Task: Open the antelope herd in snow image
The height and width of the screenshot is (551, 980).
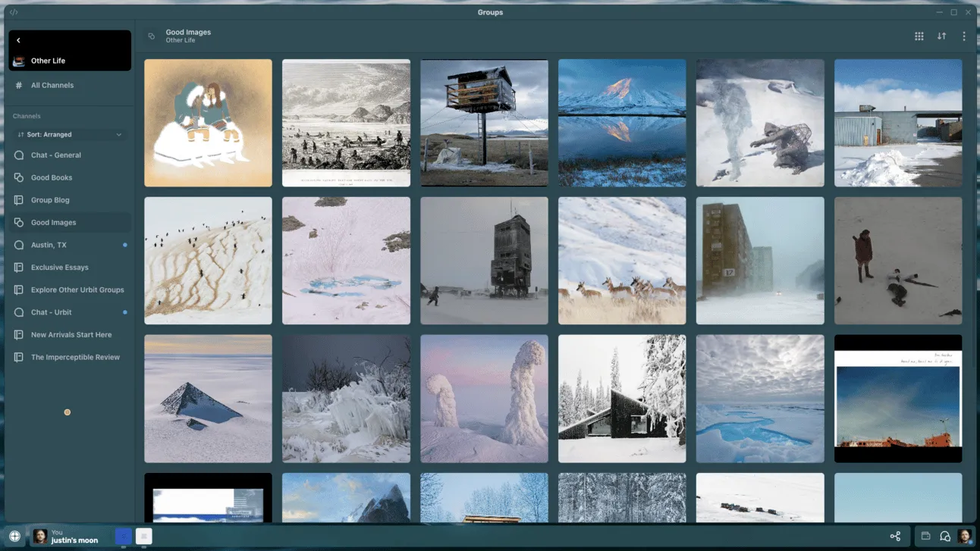Action: [622, 261]
